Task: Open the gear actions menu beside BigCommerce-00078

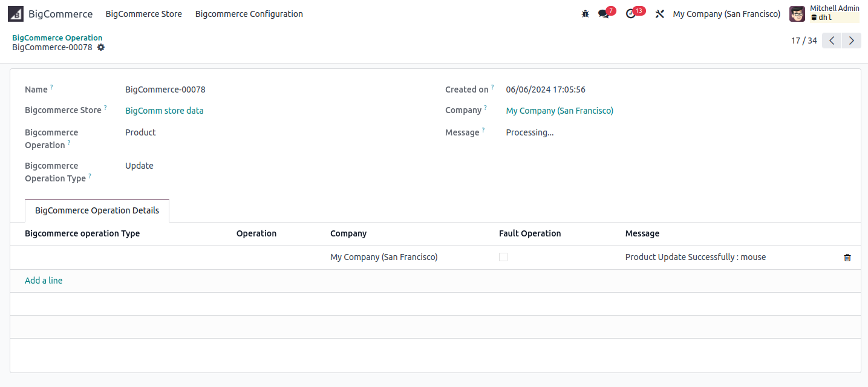Action: (101, 47)
